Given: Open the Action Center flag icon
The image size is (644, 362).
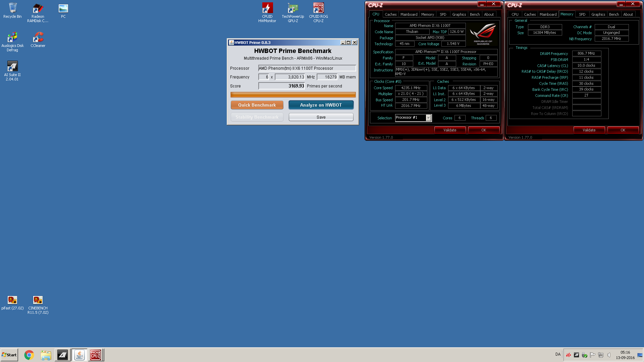Looking at the screenshot, I should (592, 355).
